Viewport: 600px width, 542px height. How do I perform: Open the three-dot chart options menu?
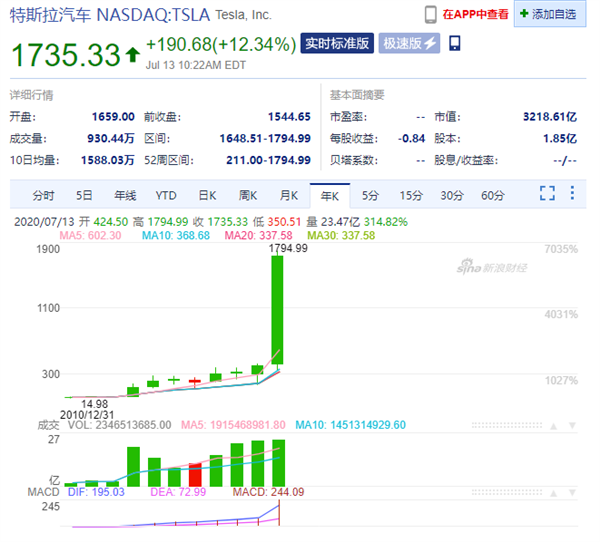click(x=572, y=193)
